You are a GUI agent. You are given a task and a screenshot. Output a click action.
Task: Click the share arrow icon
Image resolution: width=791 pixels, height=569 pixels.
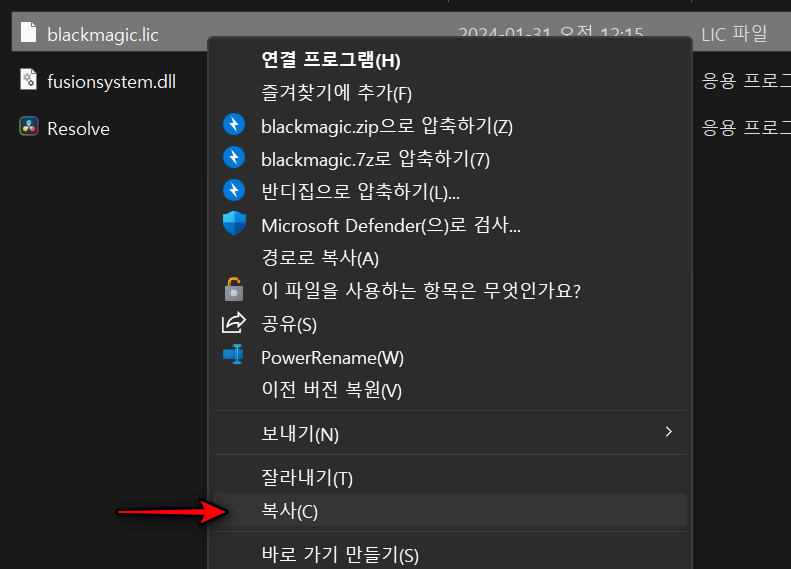[234, 323]
